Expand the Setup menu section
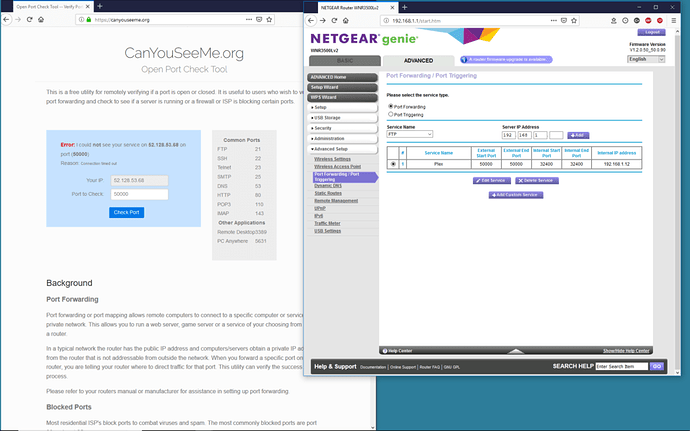 coord(342,107)
